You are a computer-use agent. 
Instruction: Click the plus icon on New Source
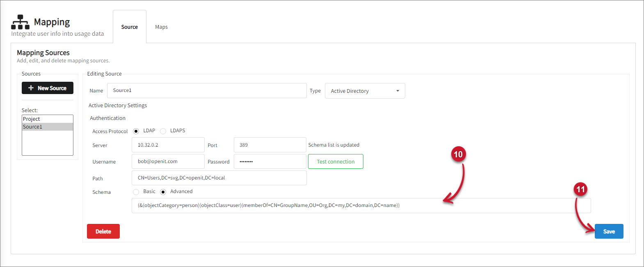pos(31,88)
